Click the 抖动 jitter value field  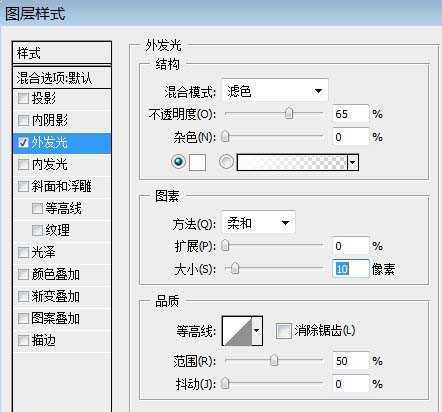[351, 384]
